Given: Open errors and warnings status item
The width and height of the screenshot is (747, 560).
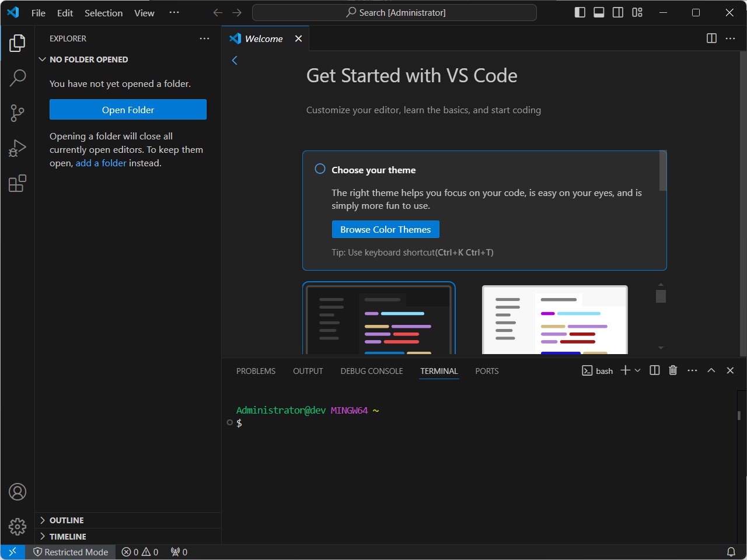Looking at the screenshot, I should point(140,552).
